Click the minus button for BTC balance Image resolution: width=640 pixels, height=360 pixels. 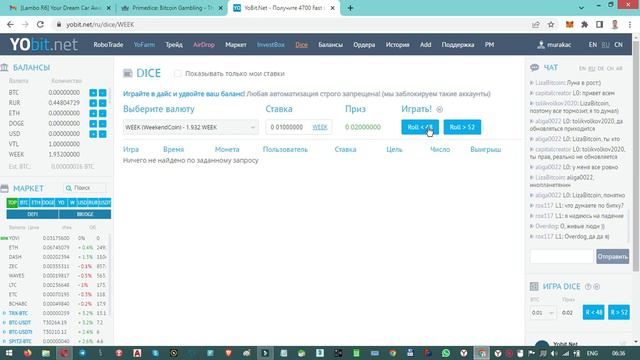click(102, 93)
